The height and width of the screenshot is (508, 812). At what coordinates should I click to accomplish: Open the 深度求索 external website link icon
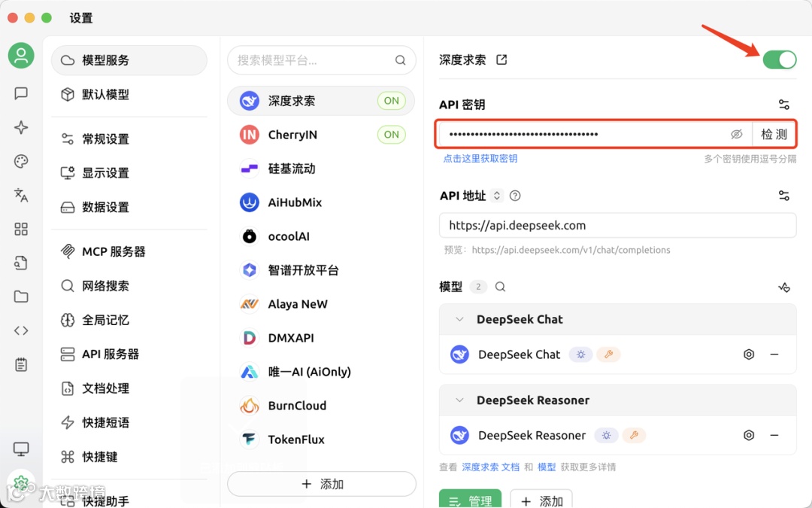click(x=501, y=59)
